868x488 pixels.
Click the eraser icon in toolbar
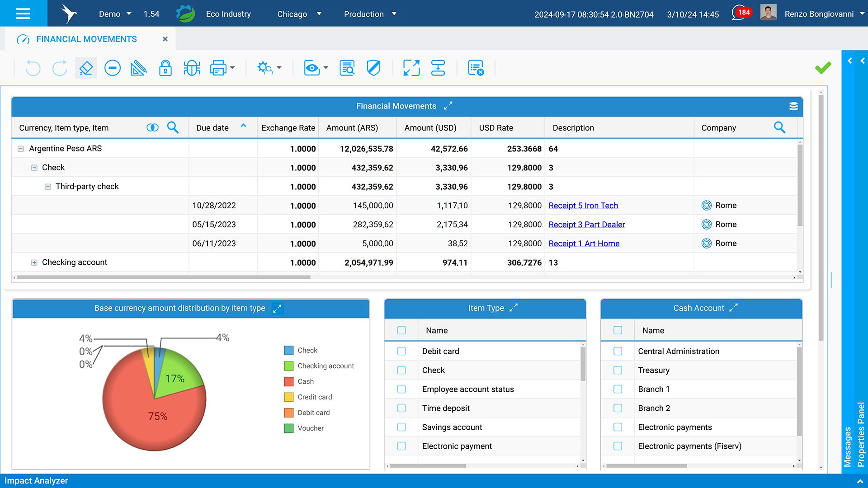(x=86, y=68)
